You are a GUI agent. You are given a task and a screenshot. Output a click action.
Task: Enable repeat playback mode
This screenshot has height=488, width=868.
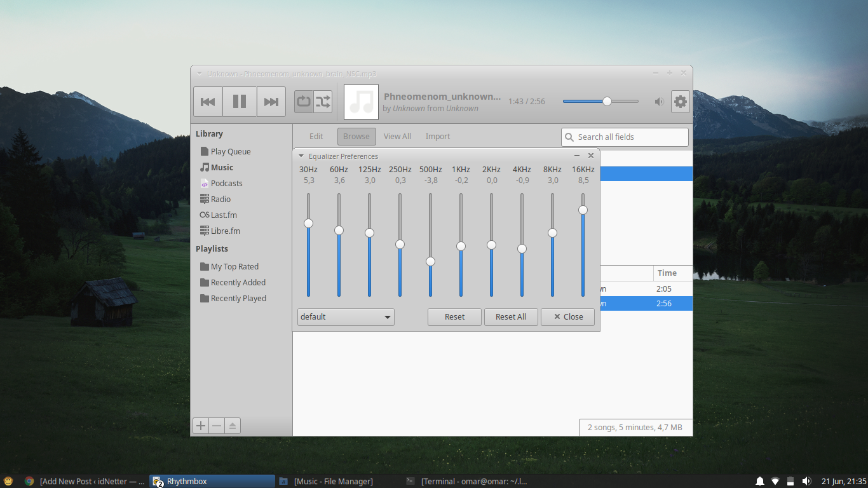303,101
